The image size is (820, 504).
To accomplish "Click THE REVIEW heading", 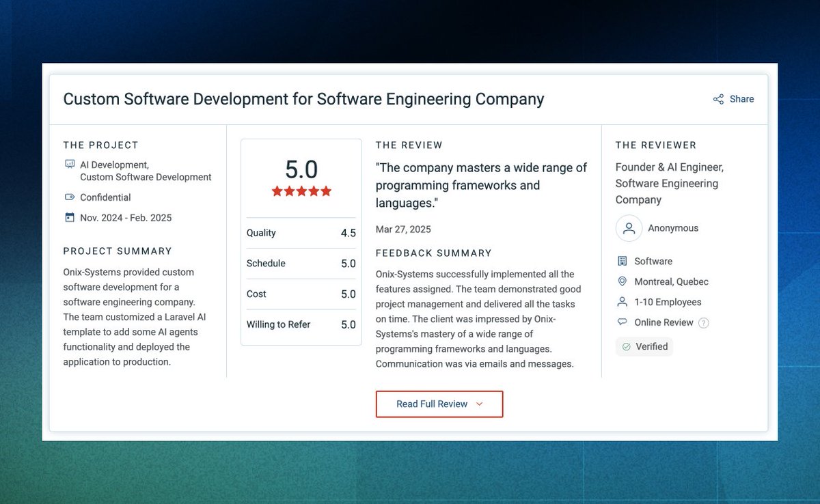I will click(409, 145).
